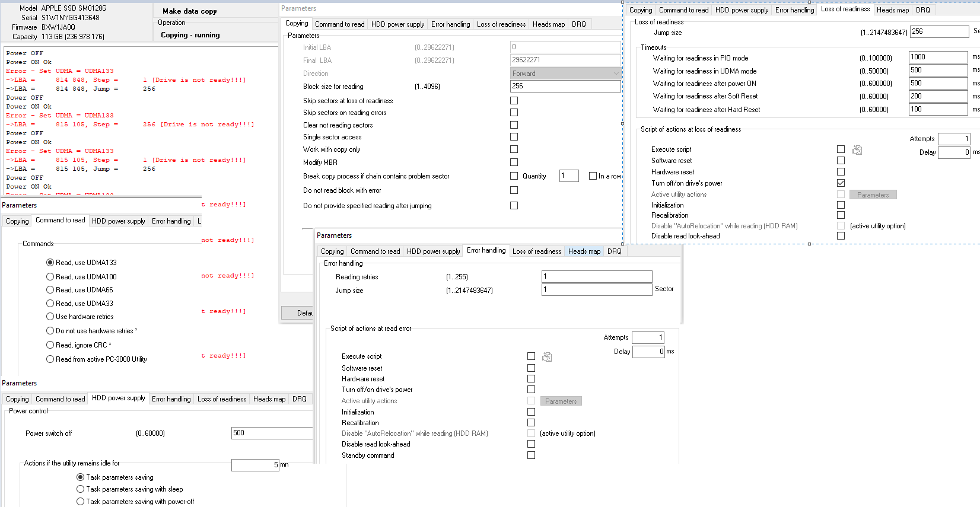Select plain Task parameters saving radio
Screen dimensions: 980x507
(81, 477)
